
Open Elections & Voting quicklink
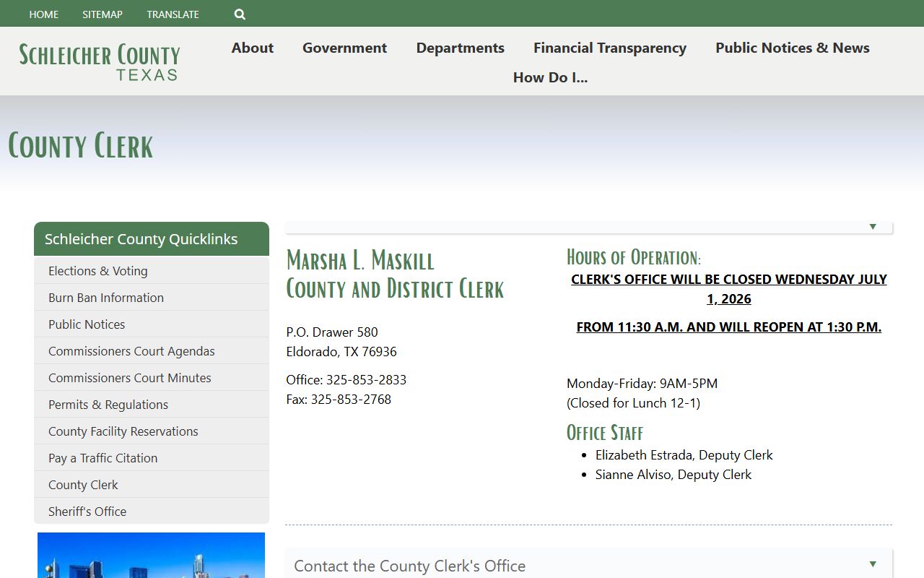pyautogui.click(x=152, y=271)
